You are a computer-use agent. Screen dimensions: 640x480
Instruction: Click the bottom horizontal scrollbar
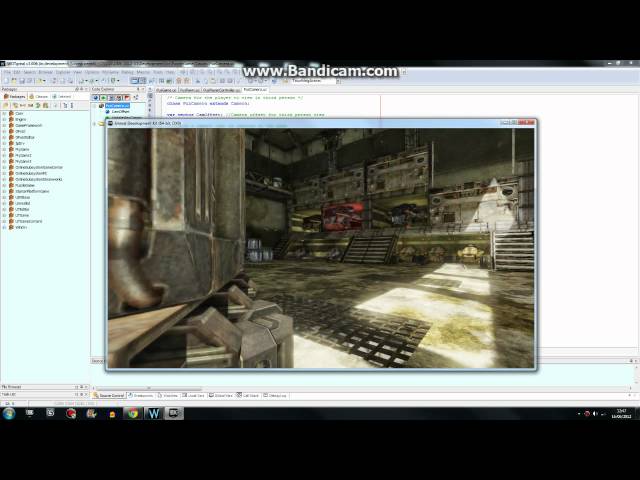[149, 389]
